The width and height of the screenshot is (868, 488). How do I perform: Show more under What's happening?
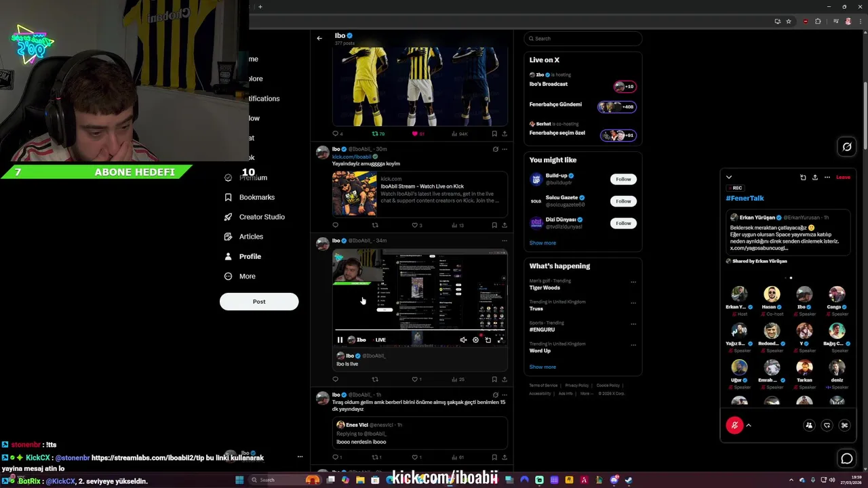click(542, 367)
